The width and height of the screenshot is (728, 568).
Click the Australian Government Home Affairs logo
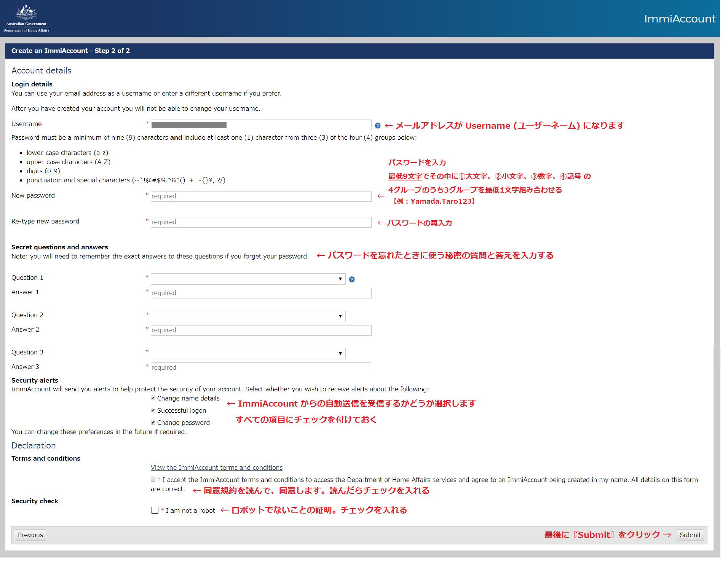[26, 18]
